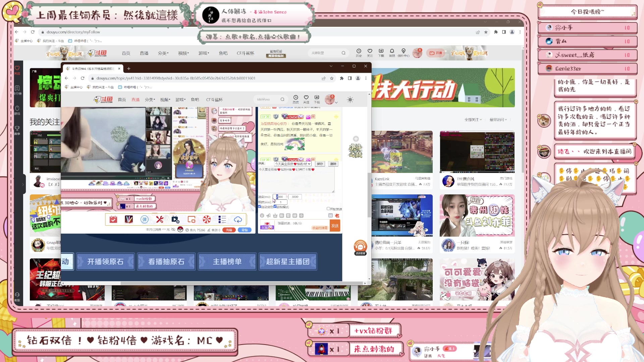644x362 pixels.
Task: Expand the 分类 menu in the back window
Action: 163,53
